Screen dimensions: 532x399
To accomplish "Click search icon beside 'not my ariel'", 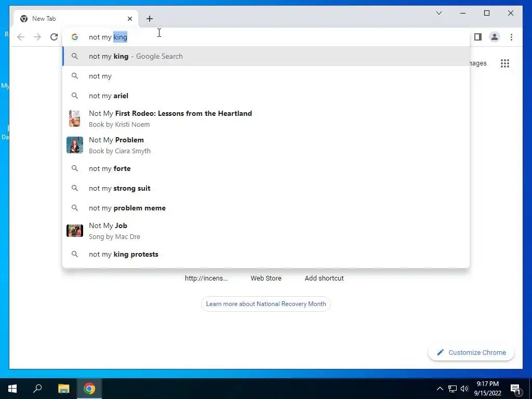I will point(75,96).
